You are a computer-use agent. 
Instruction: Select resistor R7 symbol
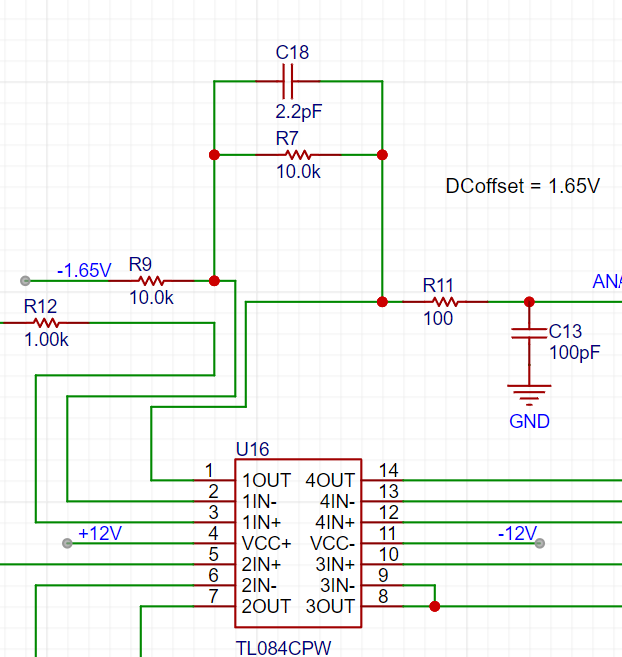pos(298,155)
